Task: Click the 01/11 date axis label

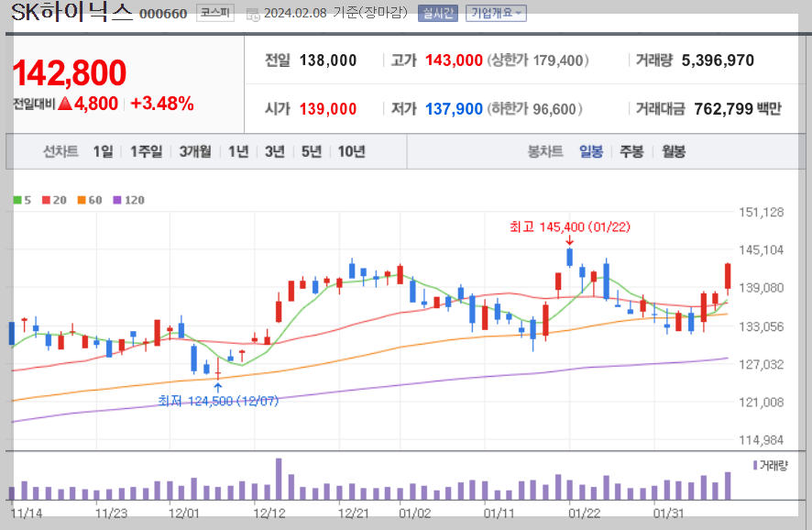Action: tap(499, 513)
